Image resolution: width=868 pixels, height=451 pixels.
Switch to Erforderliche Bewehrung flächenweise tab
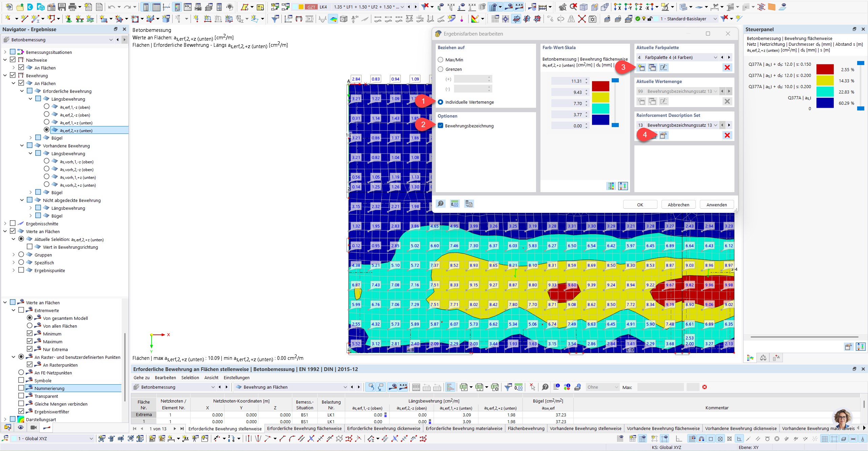click(304, 428)
